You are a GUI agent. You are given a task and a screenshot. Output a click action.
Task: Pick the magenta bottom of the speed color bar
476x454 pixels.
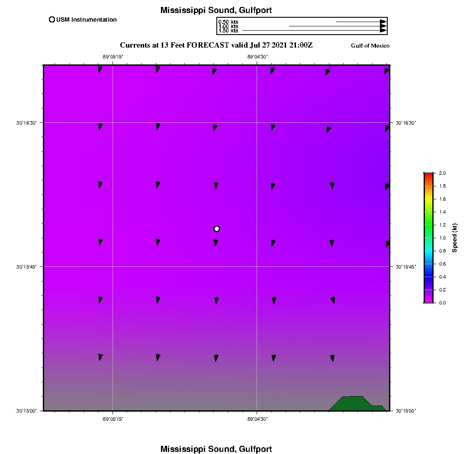tap(428, 300)
